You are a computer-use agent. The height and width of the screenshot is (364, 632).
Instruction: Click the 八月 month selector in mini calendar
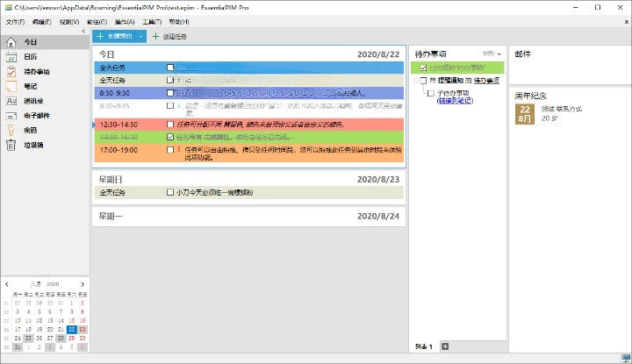point(36,284)
